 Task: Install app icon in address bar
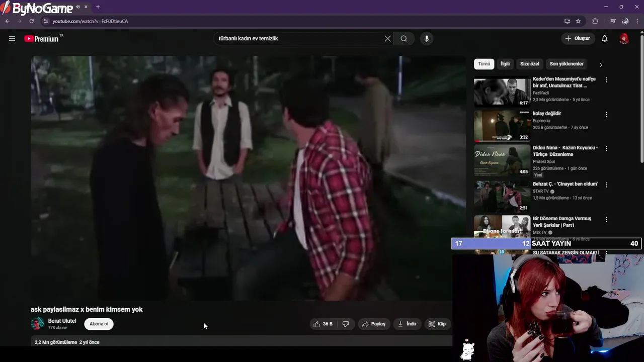567,21
